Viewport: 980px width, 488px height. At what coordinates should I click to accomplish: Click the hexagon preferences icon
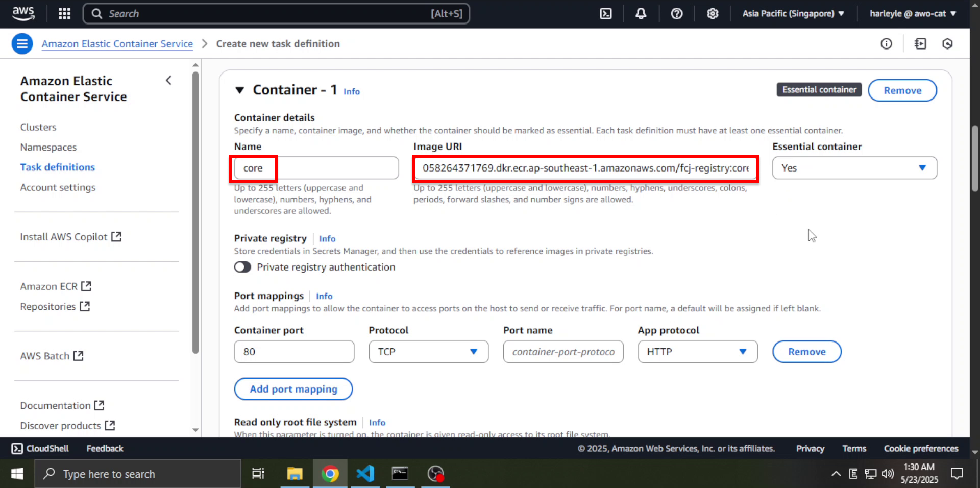947,44
